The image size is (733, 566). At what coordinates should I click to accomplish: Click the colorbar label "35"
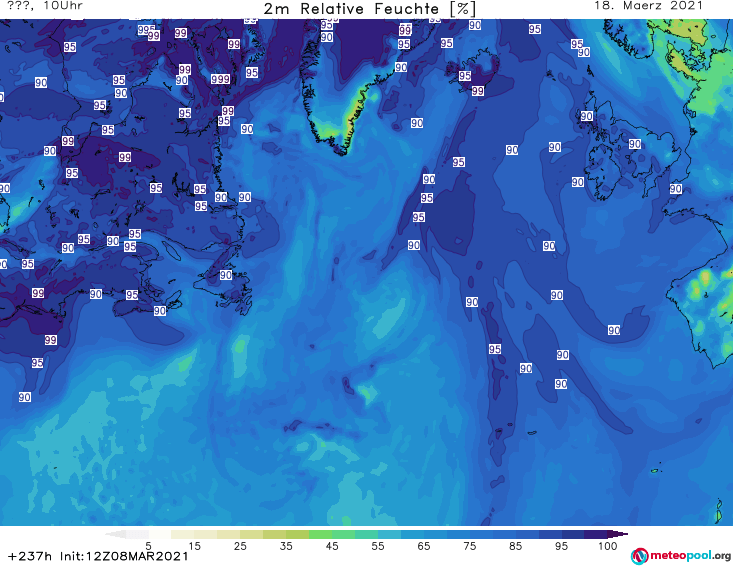pos(286,546)
